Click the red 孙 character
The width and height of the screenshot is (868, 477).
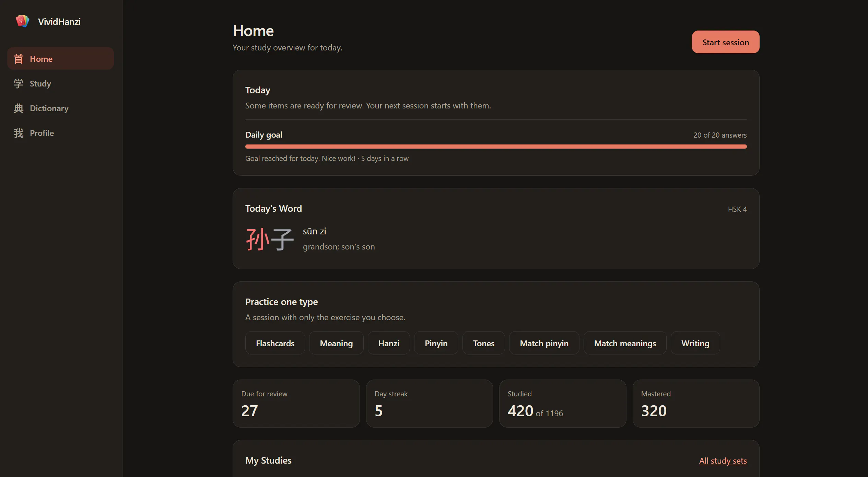click(x=258, y=239)
